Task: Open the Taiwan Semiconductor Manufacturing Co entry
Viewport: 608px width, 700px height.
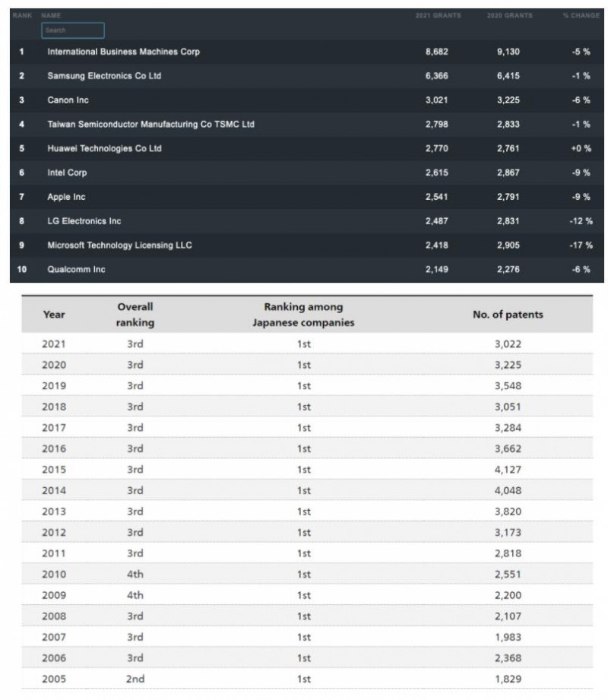Action: coord(150,124)
